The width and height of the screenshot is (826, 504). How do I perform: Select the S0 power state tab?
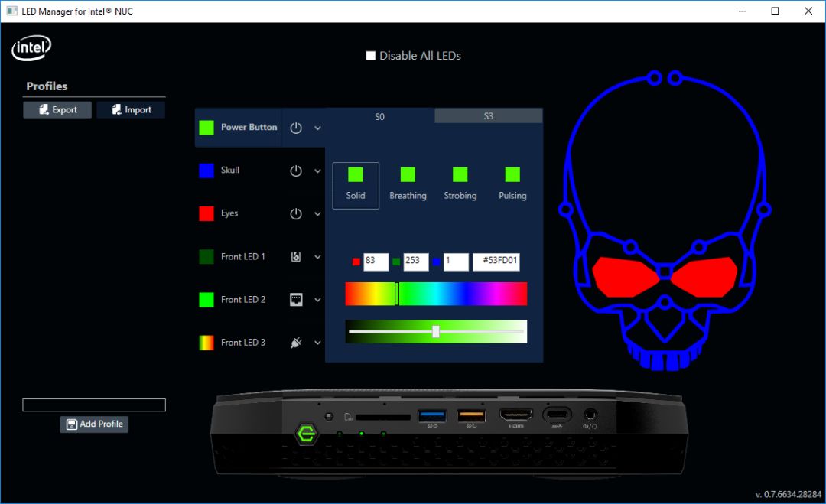coord(380,116)
